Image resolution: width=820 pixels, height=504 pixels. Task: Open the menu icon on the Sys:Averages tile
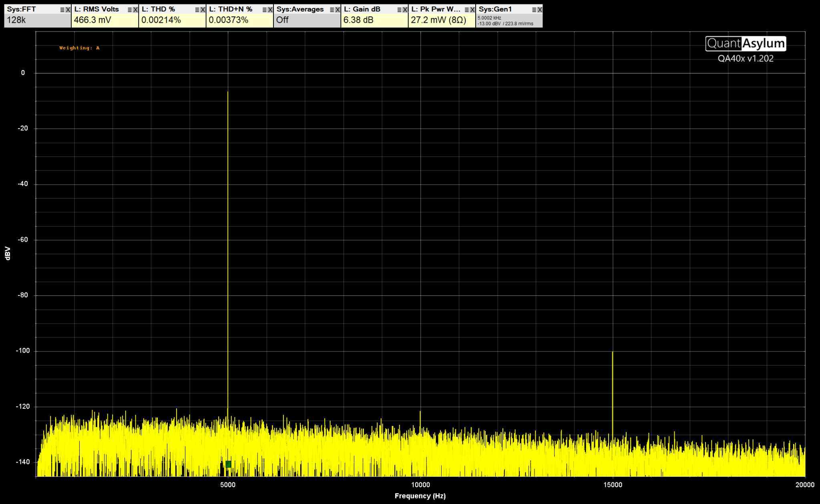[x=332, y=10]
